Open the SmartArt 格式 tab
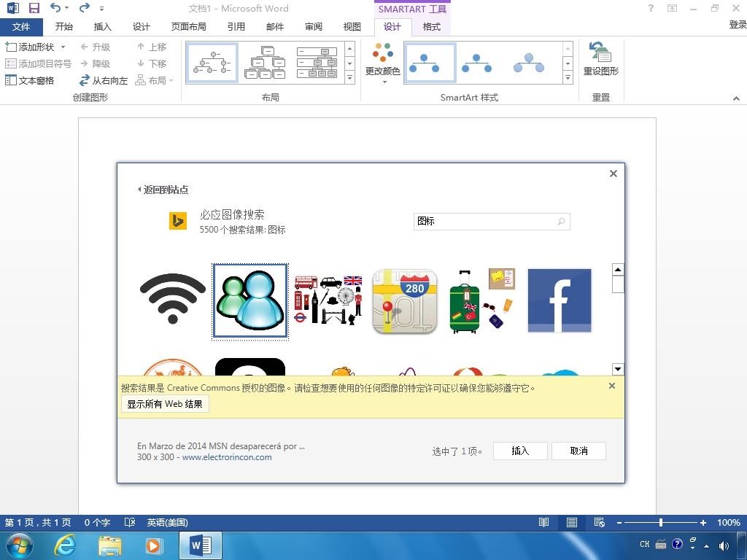The image size is (747, 560). pyautogui.click(x=431, y=27)
